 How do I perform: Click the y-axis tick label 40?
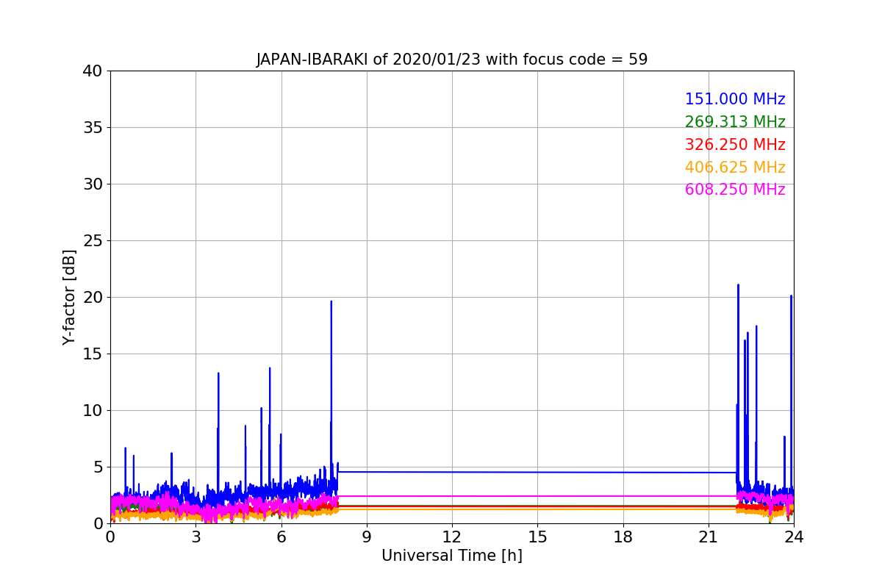[93, 71]
